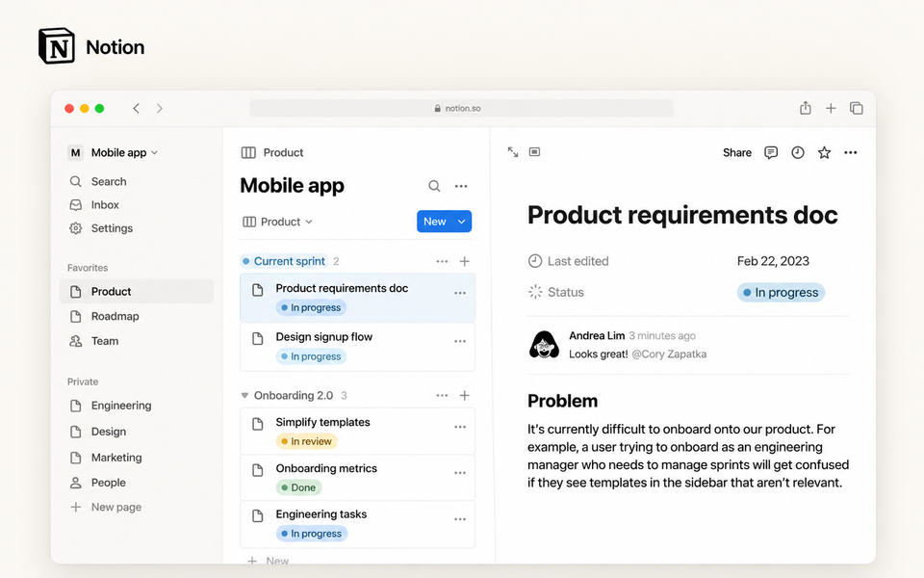Click the Last edited property label
The width and height of the screenshot is (924, 578).
pyautogui.click(x=568, y=261)
